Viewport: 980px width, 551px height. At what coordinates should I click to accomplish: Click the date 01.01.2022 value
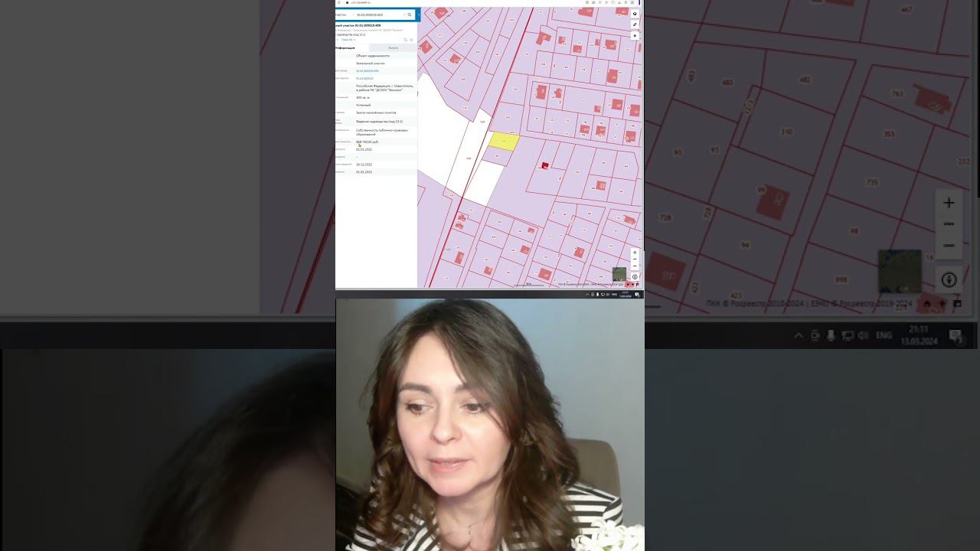coord(364,150)
